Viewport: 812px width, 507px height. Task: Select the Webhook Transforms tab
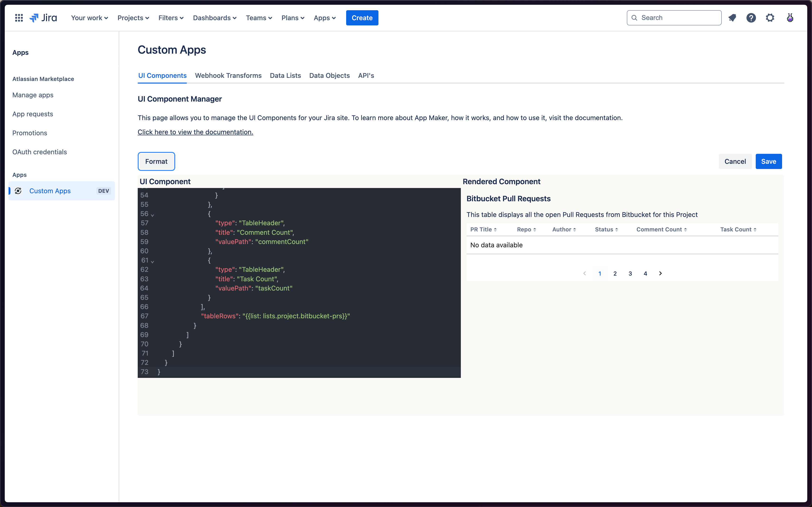pos(228,75)
